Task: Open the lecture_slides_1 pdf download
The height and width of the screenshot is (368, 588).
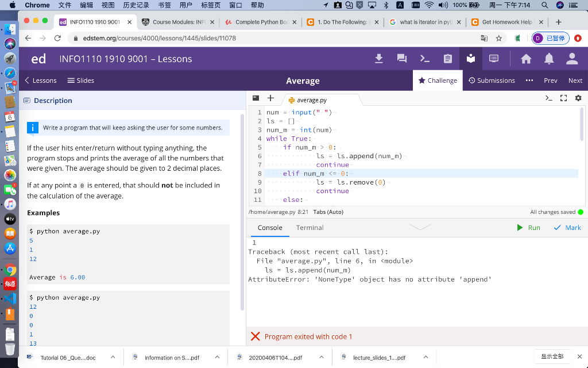Action: pos(375,358)
